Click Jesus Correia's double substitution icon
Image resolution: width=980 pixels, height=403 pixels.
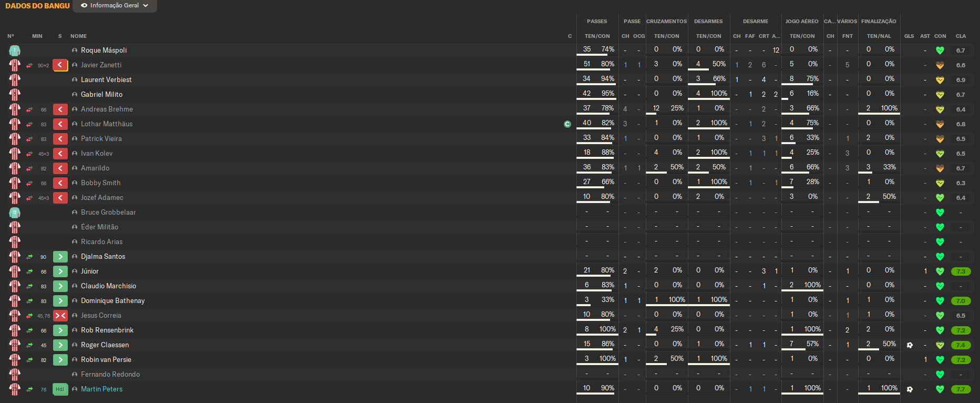(60, 316)
